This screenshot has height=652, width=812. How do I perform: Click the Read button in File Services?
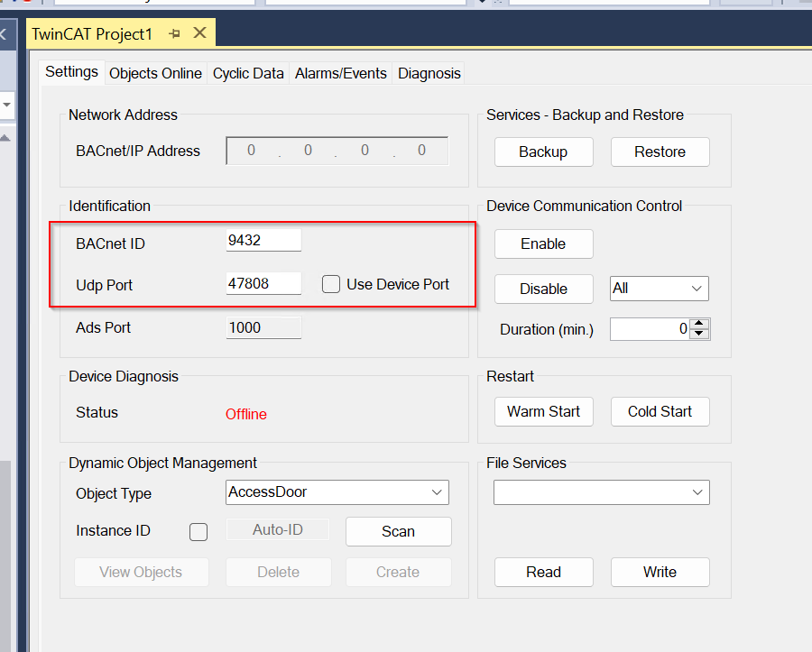click(544, 572)
